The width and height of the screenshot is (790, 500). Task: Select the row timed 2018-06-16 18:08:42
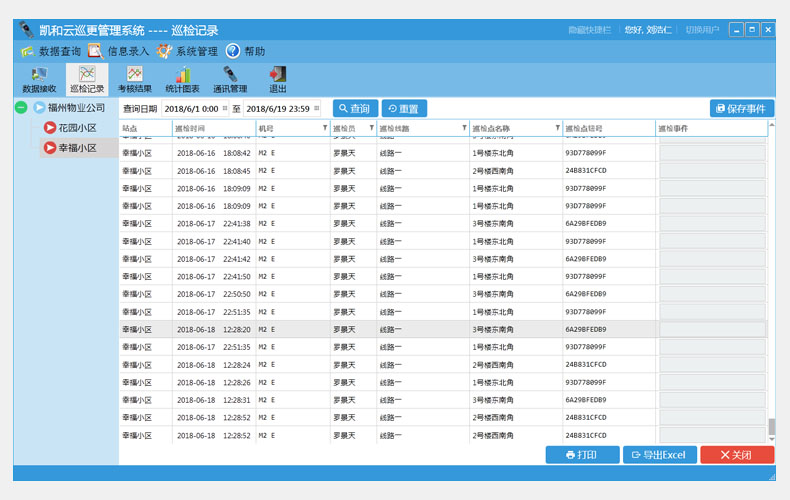pyautogui.click(x=443, y=153)
